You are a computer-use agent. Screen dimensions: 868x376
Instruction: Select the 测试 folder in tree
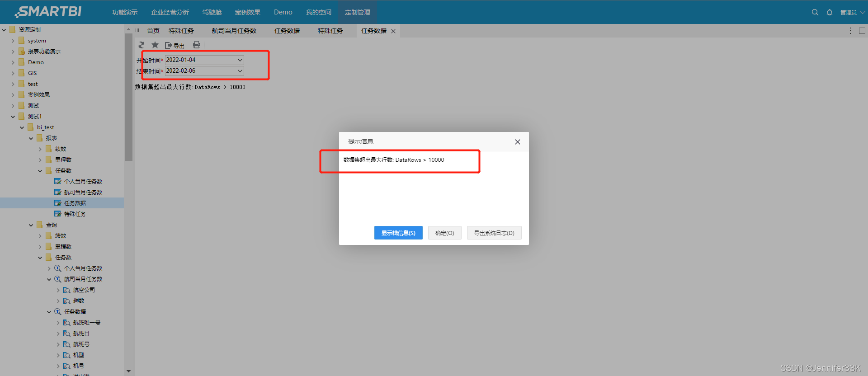33,106
